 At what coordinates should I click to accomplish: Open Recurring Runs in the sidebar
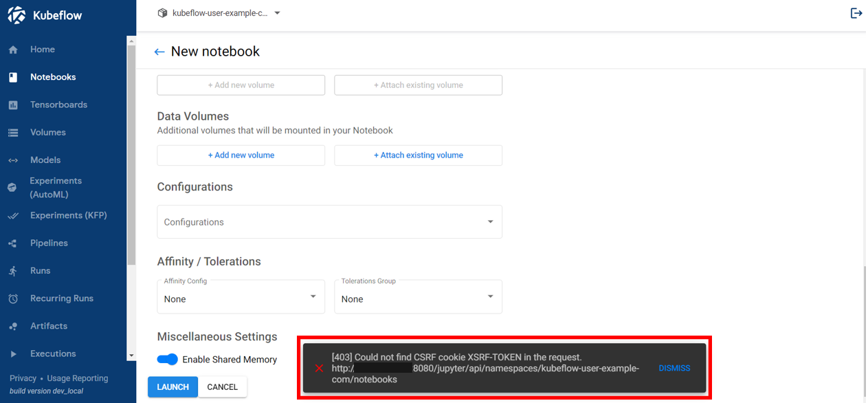(63, 298)
